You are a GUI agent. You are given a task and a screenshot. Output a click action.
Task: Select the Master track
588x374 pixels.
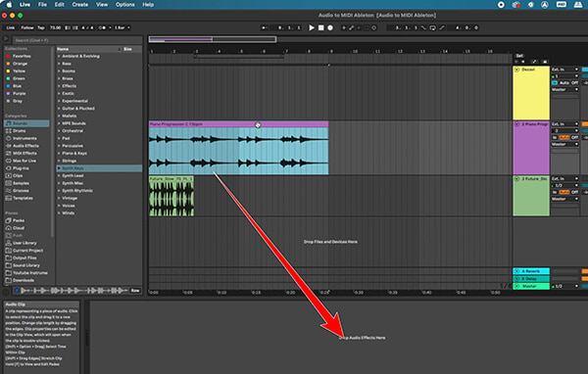click(x=531, y=286)
